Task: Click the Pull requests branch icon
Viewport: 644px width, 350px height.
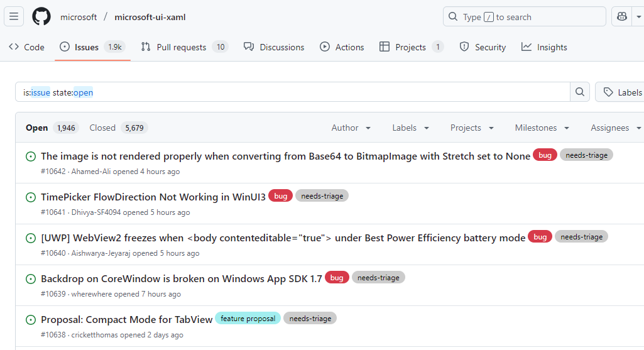Action: tap(145, 47)
